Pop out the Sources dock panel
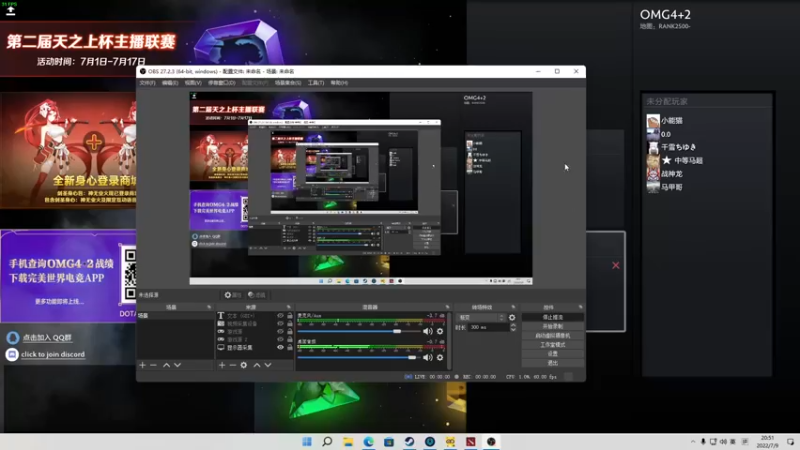800x450 pixels. (x=289, y=307)
